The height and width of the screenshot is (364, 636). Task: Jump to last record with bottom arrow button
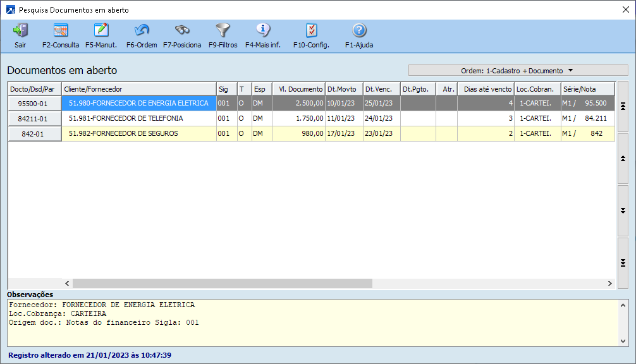pos(623,262)
